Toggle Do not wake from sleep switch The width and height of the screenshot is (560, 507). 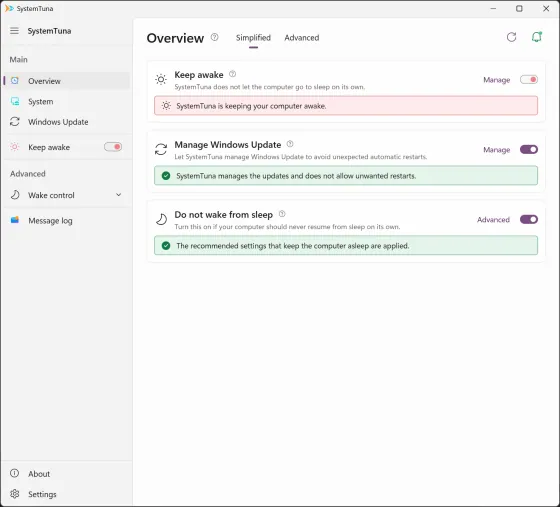point(529,219)
